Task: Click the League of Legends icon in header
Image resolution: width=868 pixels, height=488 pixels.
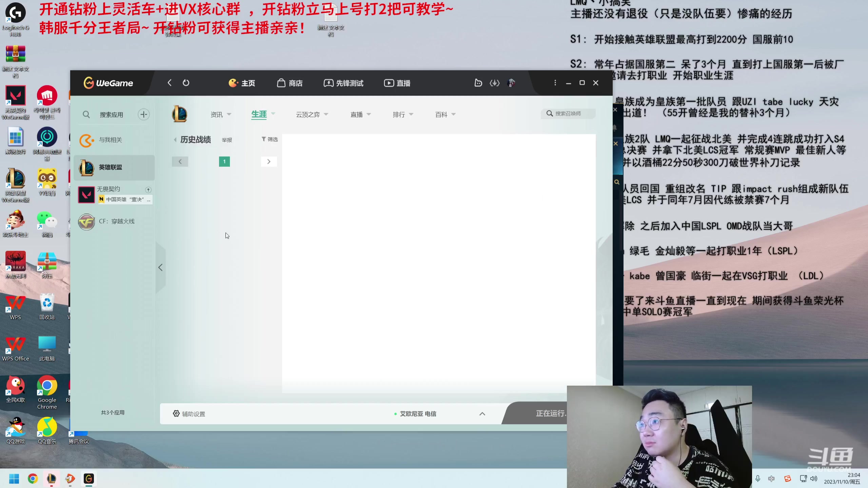Action: 179,114
